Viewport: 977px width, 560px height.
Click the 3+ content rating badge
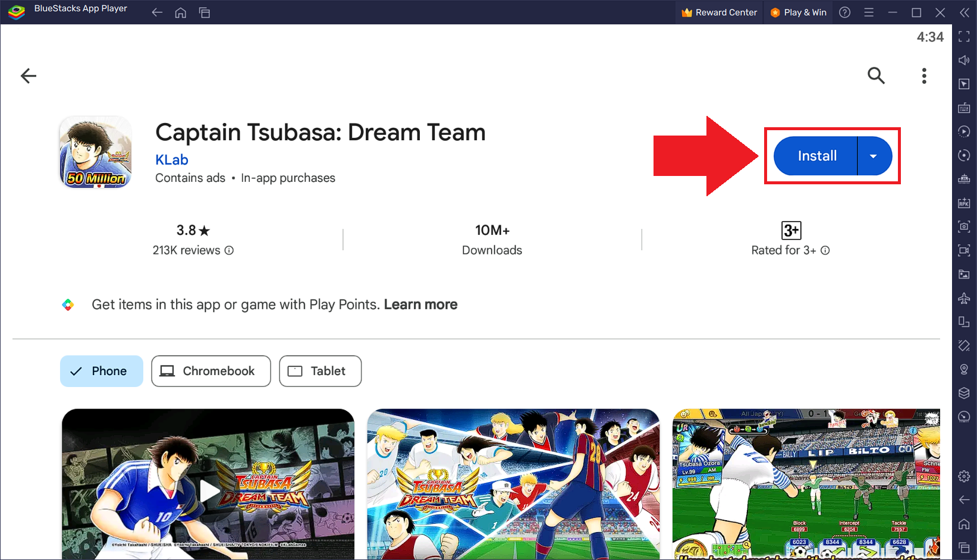pos(791,230)
